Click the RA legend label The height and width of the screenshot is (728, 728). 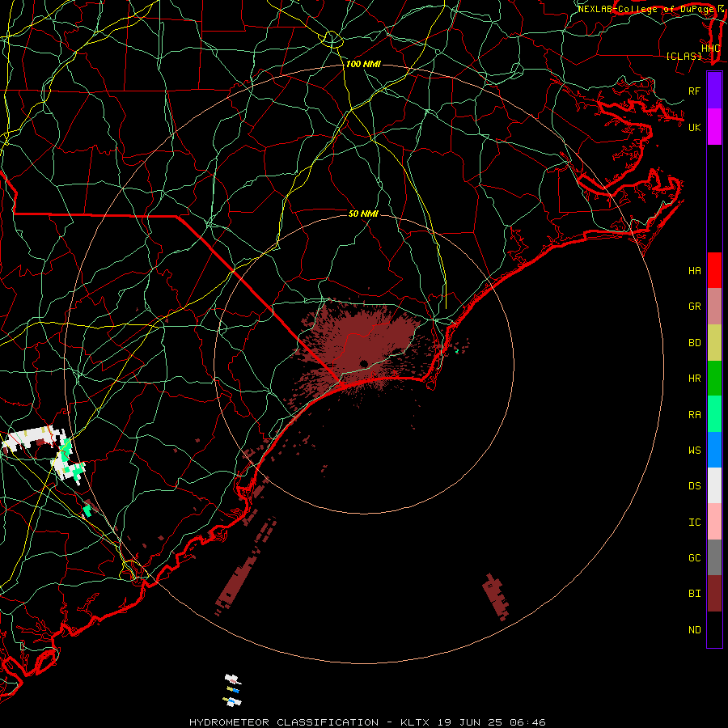click(695, 415)
